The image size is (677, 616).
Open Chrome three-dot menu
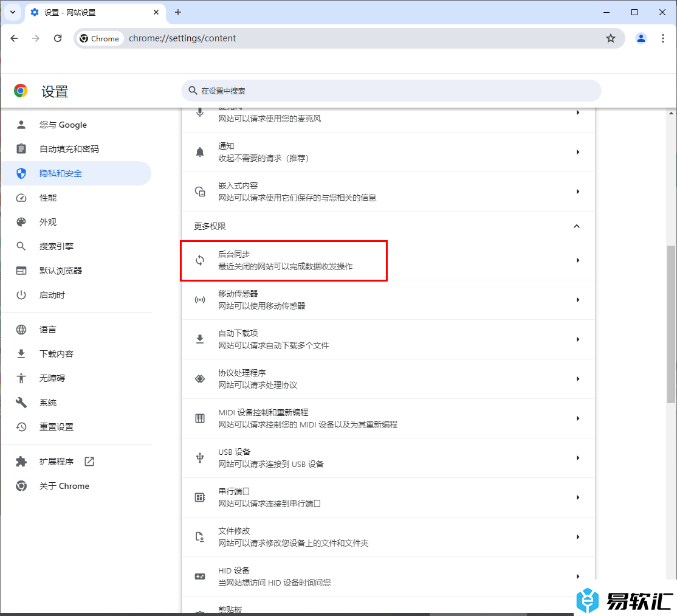tap(663, 38)
